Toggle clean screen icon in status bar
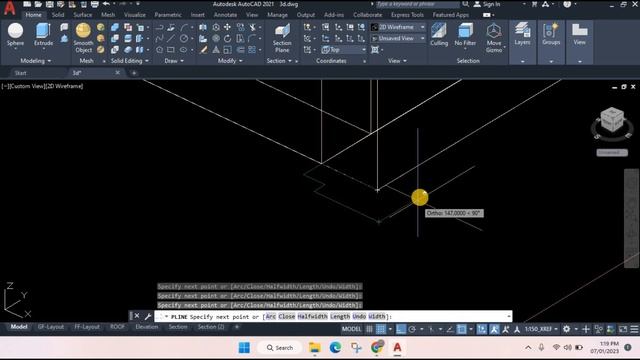Viewport: 640px width, 360px height. tap(623, 329)
